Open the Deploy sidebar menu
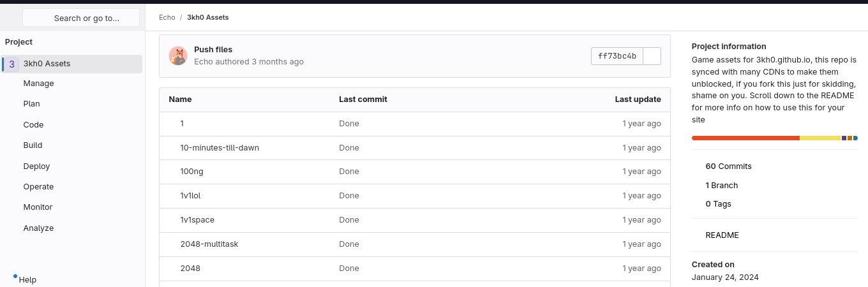The width and height of the screenshot is (868, 287). click(x=36, y=166)
